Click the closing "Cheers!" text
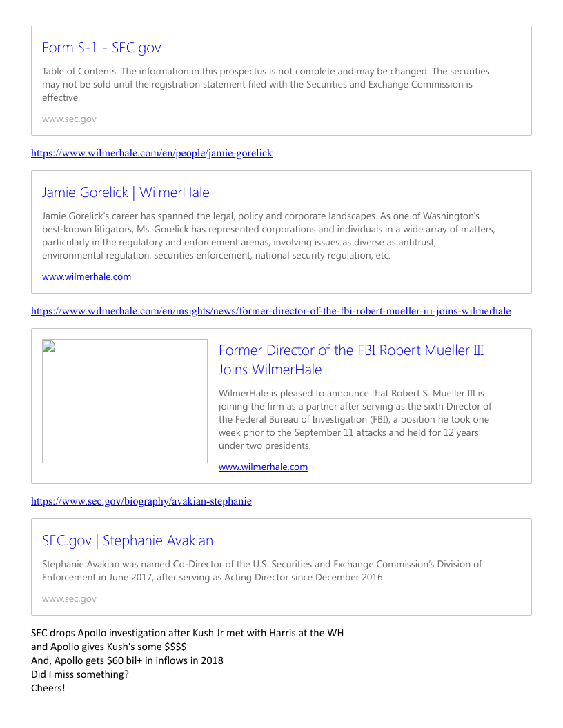This screenshot has width=563, height=728. coord(48,688)
